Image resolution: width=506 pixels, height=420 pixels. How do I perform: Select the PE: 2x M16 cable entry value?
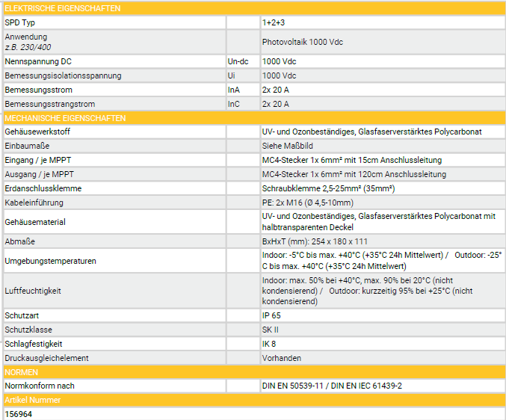tap(308, 203)
